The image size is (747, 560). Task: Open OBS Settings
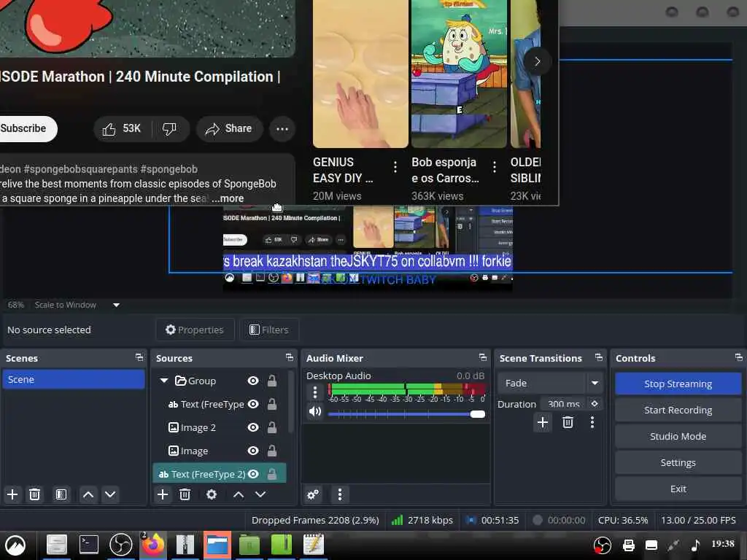click(x=678, y=462)
